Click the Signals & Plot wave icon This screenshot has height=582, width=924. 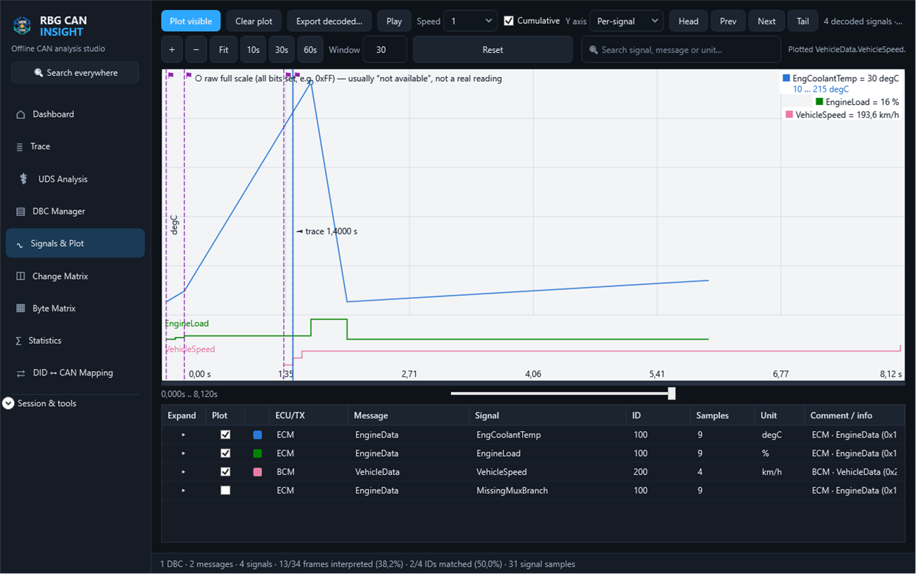click(20, 244)
